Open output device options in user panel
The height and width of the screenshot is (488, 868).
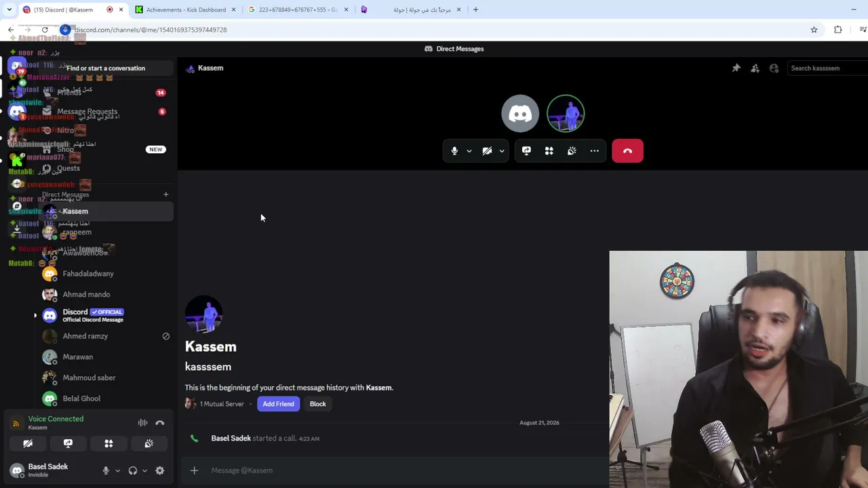point(144,470)
